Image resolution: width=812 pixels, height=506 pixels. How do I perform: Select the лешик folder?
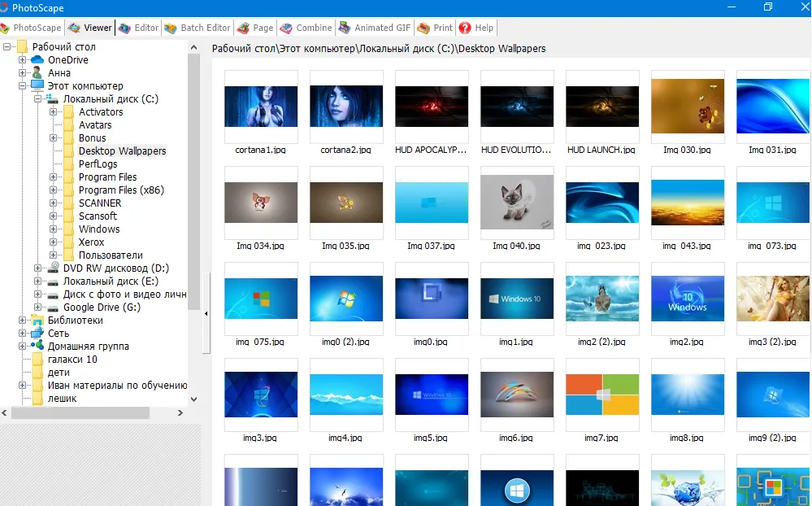(62, 398)
